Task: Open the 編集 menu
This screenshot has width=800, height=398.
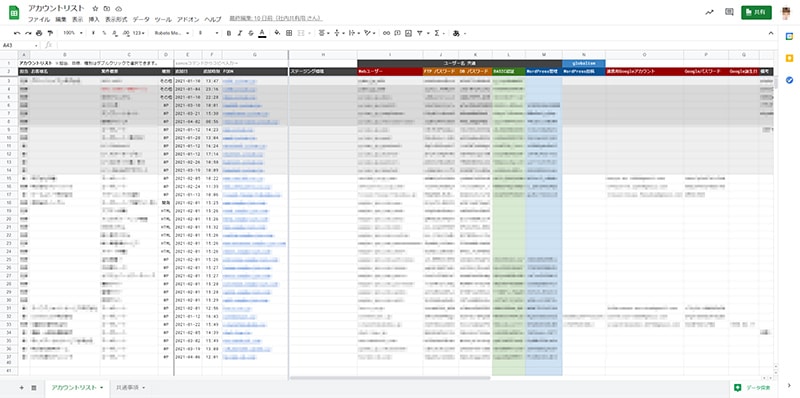Action: [61, 19]
